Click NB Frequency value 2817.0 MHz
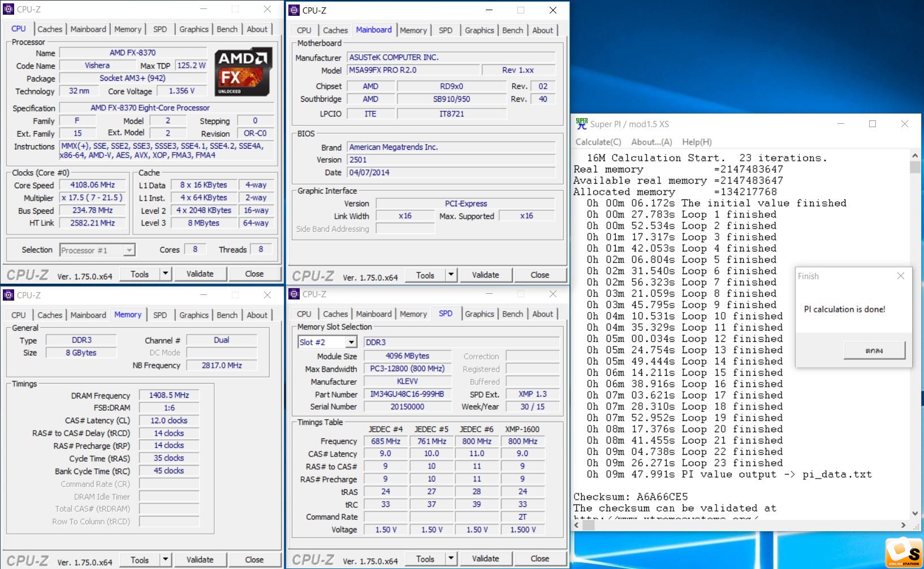The width and height of the screenshot is (924, 569). 222,366
